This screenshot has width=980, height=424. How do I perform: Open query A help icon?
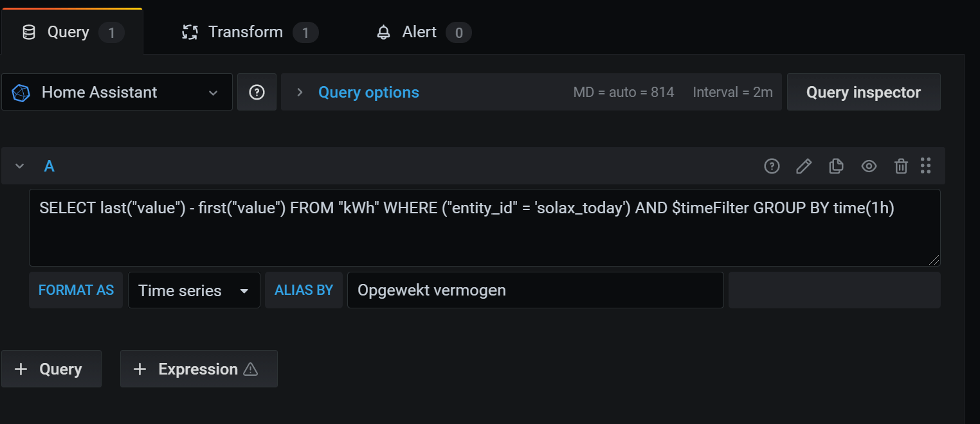(x=772, y=166)
